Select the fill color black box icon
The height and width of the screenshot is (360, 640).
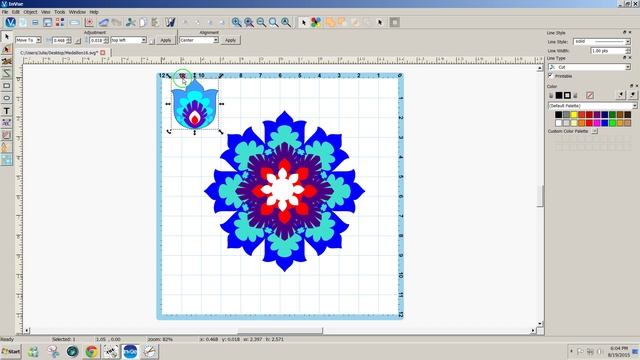[559, 95]
